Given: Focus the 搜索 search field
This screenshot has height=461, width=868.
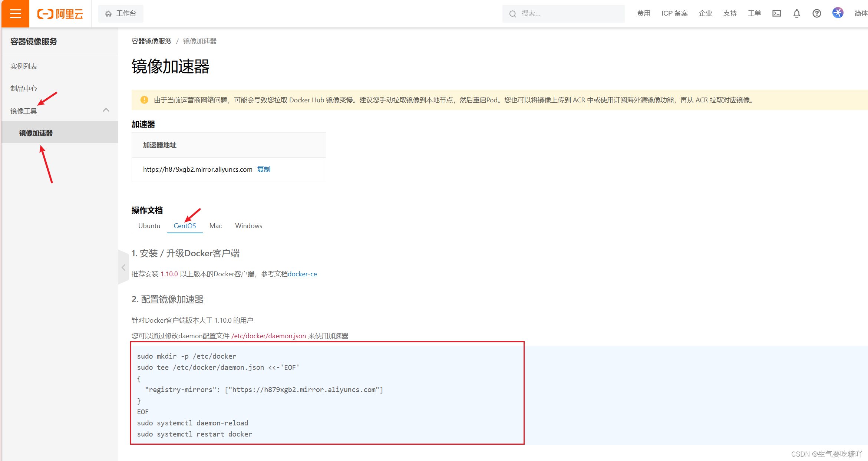Looking at the screenshot, I should tap(563, 14).
